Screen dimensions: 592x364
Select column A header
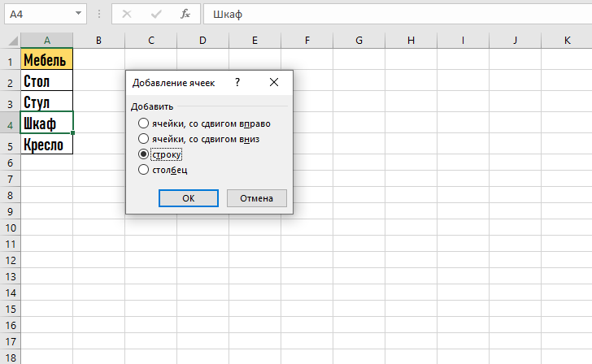[x=47, y=41]
